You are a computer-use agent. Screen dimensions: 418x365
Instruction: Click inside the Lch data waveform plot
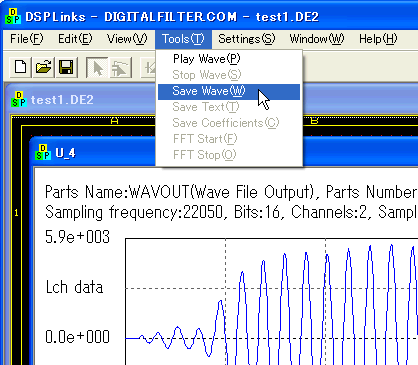pyautogui.click(x=271, y=301)
